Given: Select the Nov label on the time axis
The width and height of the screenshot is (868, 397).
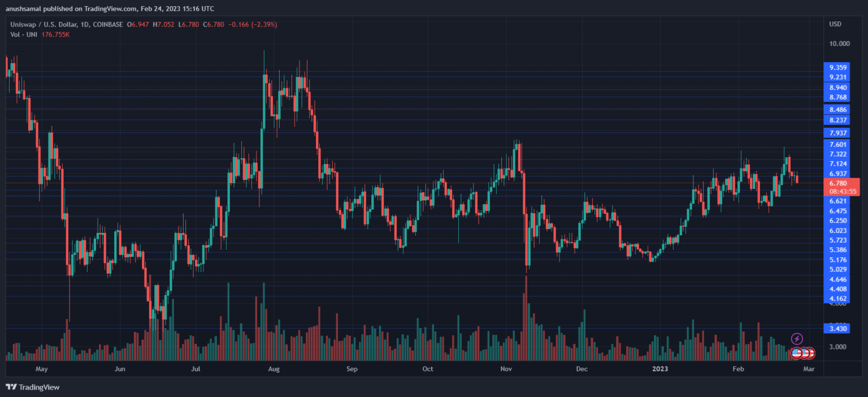Looking at the screenshot, I should [x=506, y=369].
